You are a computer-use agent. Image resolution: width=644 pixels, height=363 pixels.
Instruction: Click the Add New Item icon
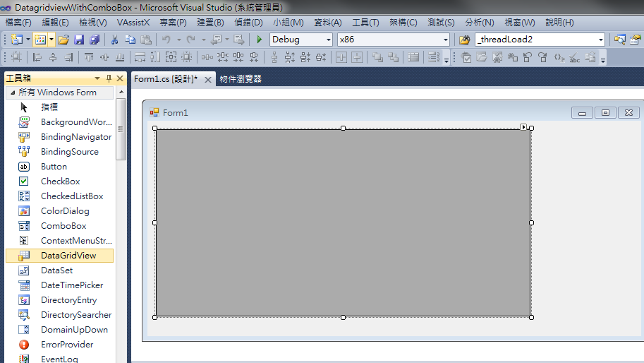pyautogui.click(x=40, y=40)
